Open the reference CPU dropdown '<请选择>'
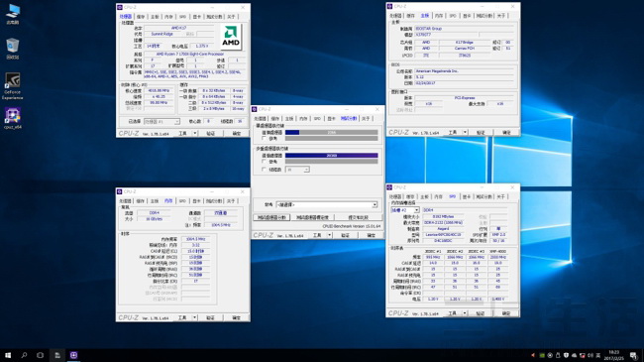 click(327, 204)
